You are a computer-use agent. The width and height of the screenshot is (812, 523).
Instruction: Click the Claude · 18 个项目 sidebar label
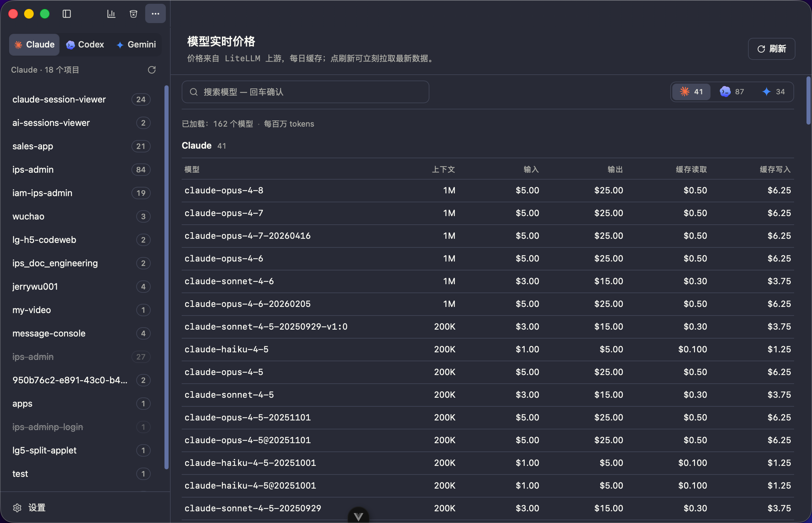click(x=45, y=70)
